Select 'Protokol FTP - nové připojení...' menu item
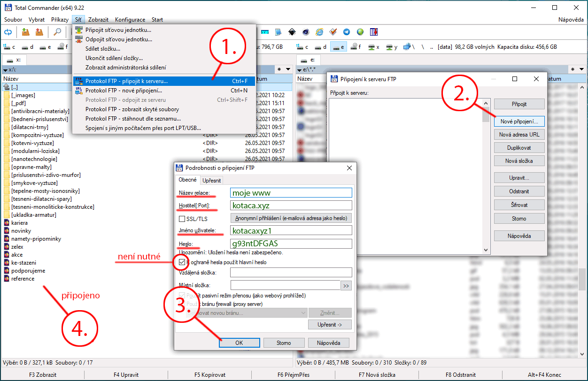This screenshot has width=588, height=381. [x=124, y=91]
